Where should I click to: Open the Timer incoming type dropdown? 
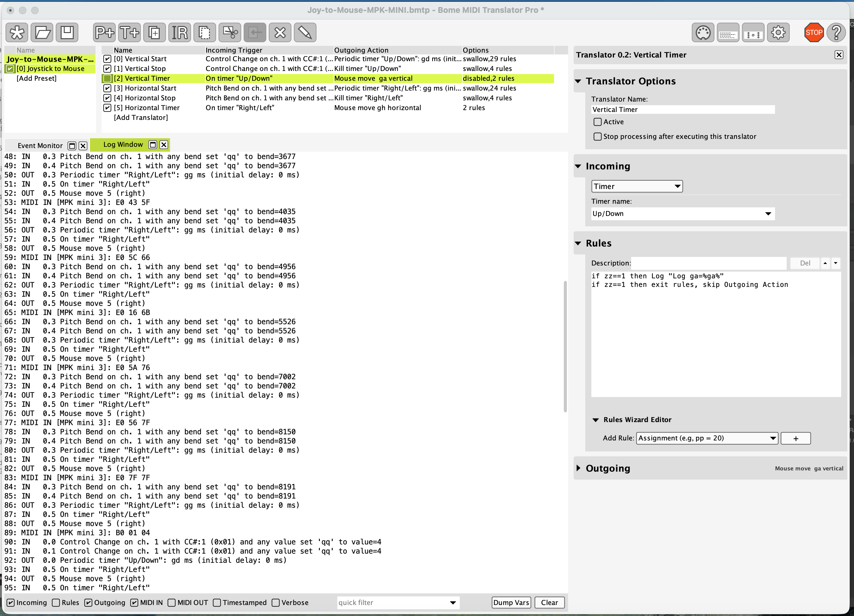(x=636, y=186)
